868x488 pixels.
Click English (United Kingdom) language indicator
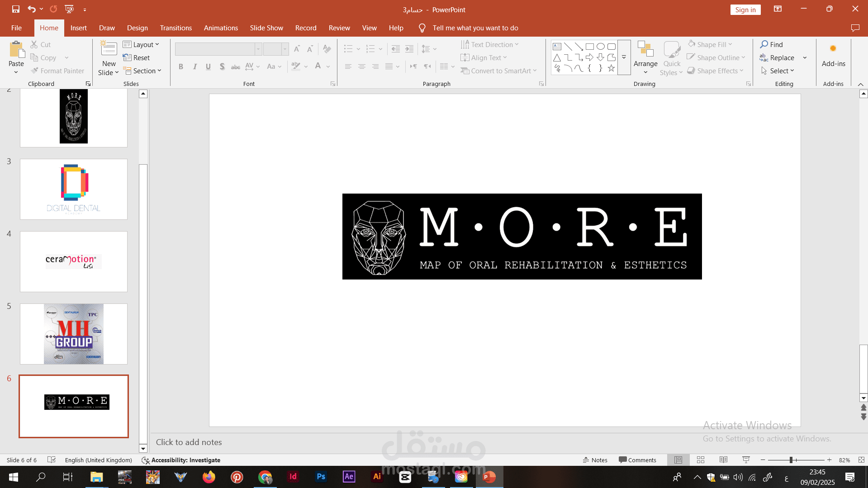[99, 460]
